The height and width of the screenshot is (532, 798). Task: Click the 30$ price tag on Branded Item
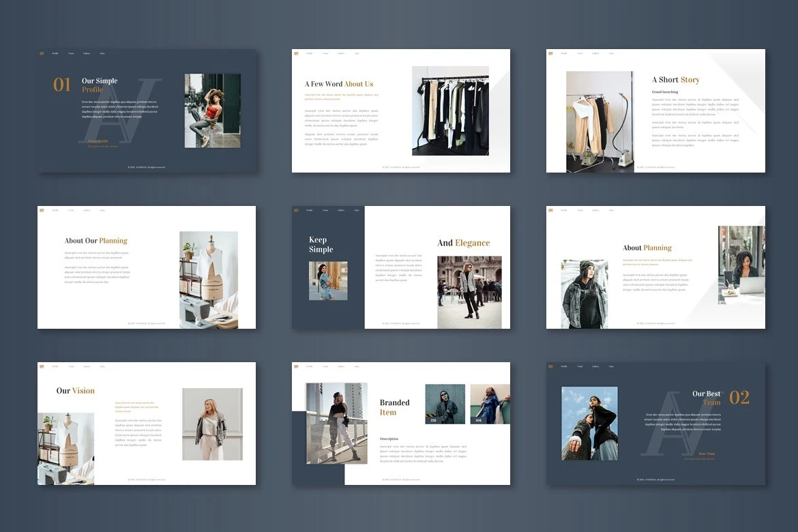[x=478, y=420]
